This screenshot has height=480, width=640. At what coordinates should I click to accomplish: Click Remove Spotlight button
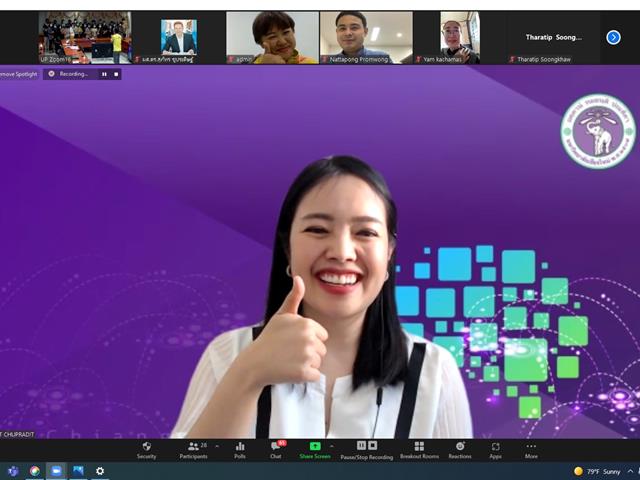[x=19, y=74]
